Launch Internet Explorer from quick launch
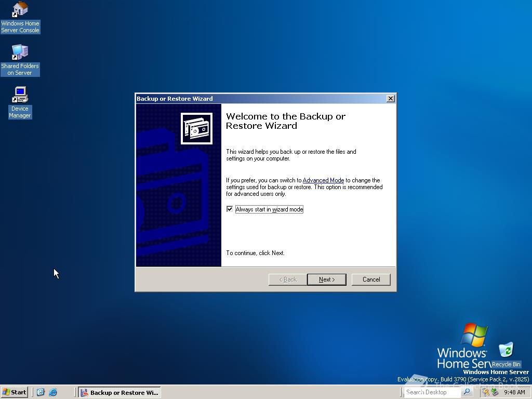Image resolution: width=532 pixels, height=399 pixels. point(53,392)
